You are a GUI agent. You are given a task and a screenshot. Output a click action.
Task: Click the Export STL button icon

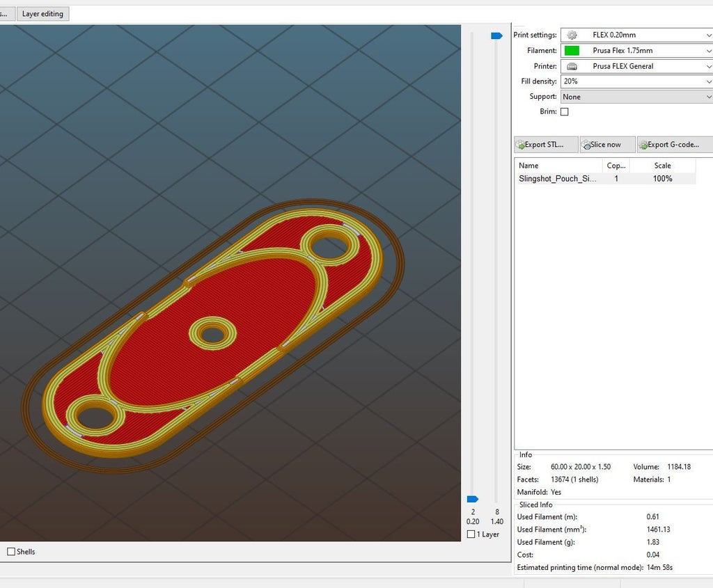(x=520, y=145)
